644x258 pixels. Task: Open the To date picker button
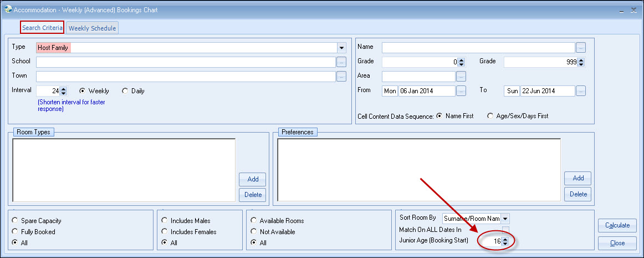(581, 91)
